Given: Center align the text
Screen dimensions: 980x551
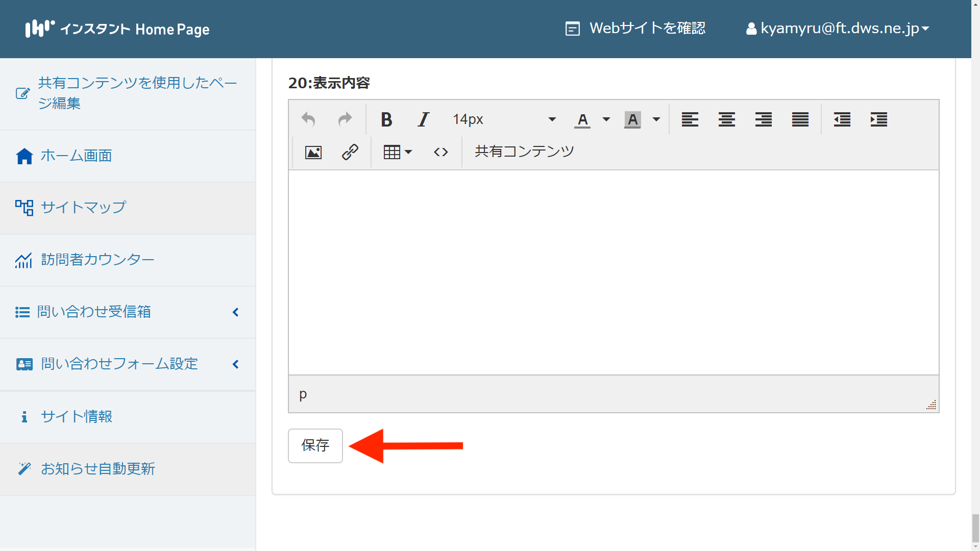Looking at the screenshot, I should [x=726, y=119].
